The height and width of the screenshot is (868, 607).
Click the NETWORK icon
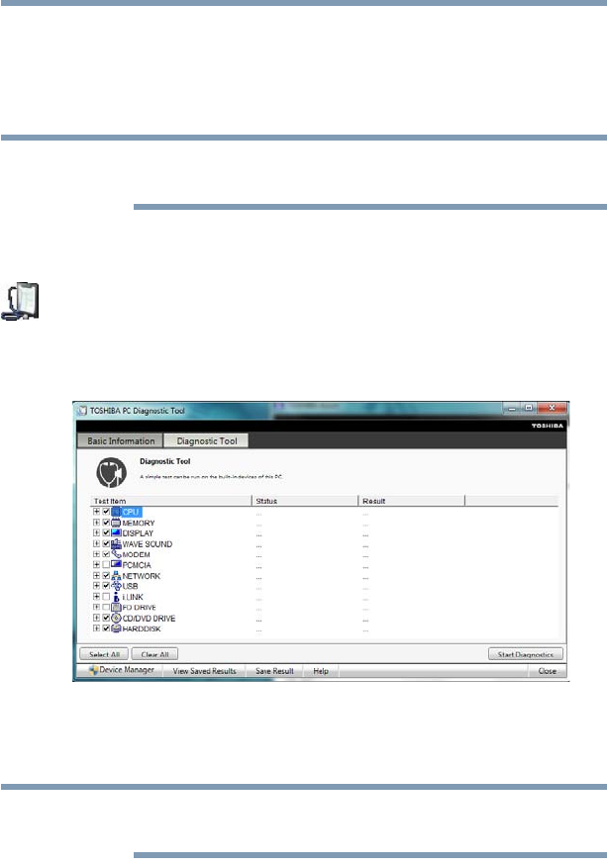coord(116,576)
